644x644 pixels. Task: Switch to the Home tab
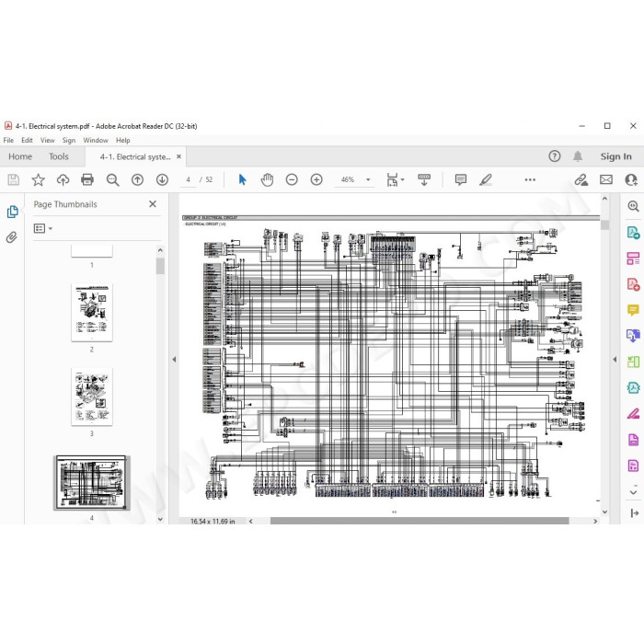tap(20, 156)
